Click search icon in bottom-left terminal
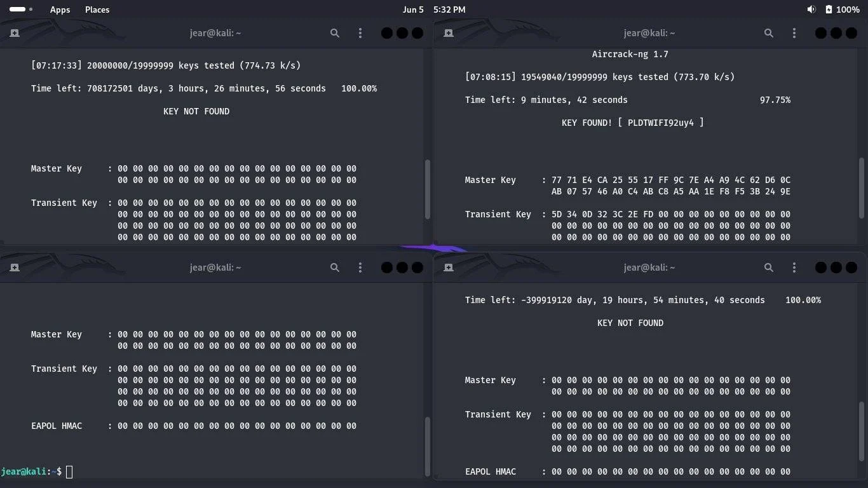 tap(335, 268)
